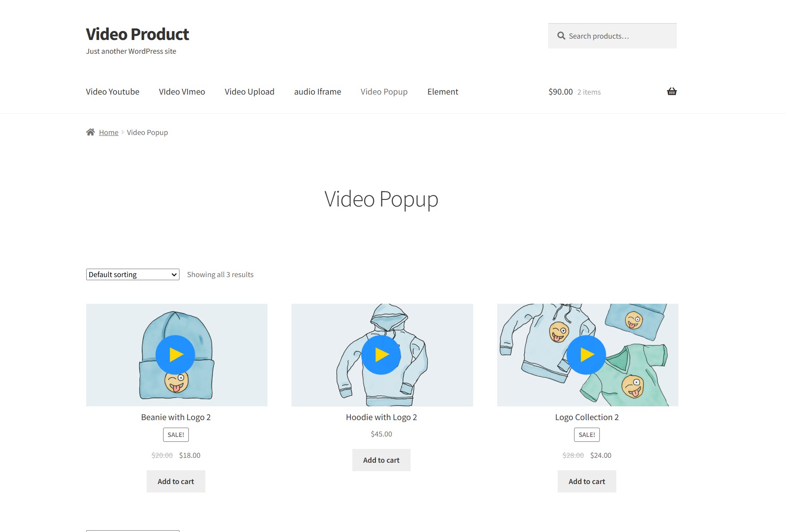Play the Logo Collection 2 video
The width and height of the screenshot is (786, 532).
click(587, 355)
